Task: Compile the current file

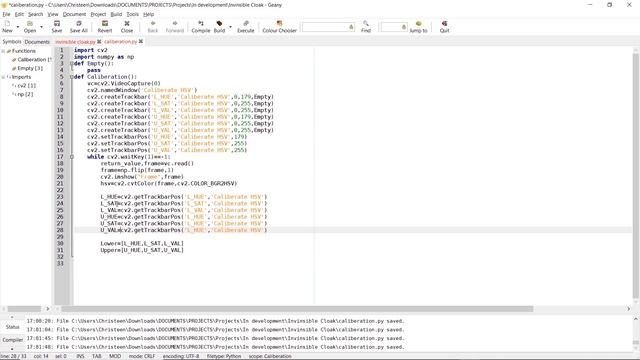Action: click(x=201, y=27)
